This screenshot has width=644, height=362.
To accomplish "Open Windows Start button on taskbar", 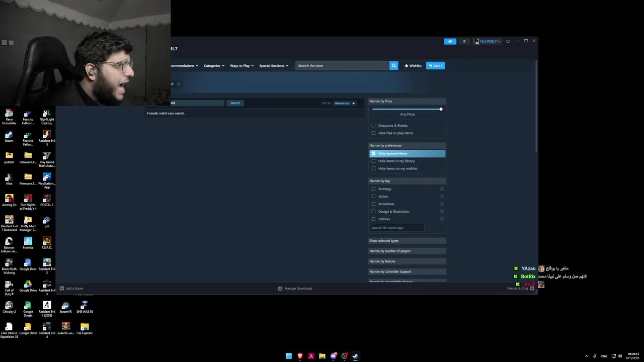I will tap(289, 356).
